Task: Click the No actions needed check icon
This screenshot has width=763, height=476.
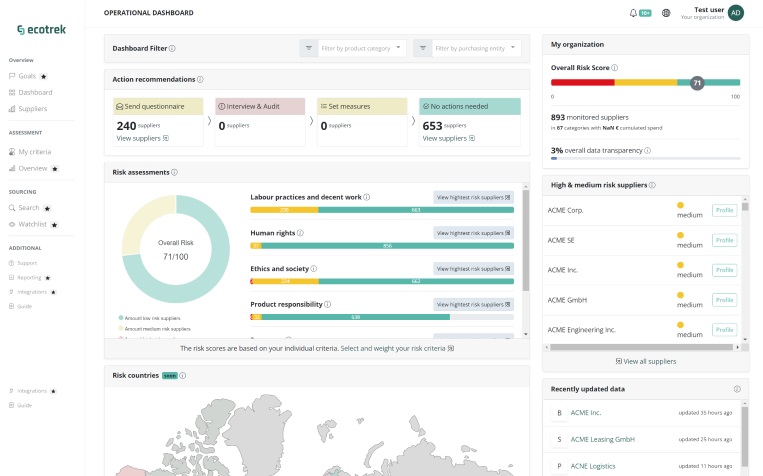Action: [x=426, y=106]
